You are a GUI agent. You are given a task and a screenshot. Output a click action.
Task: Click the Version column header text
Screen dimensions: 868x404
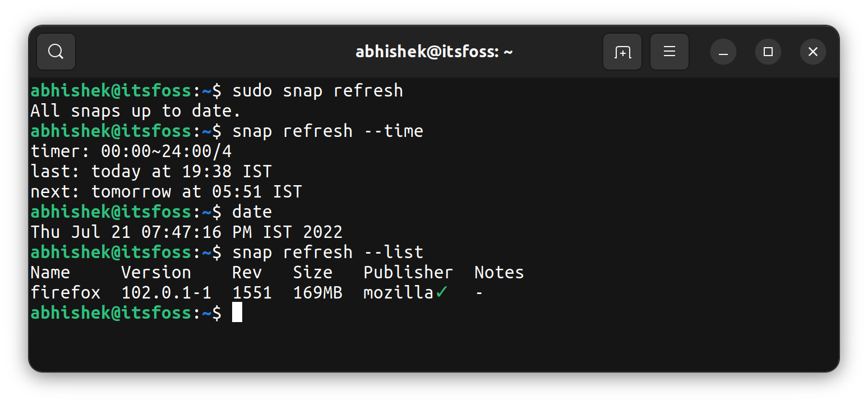tap(156, 272)
